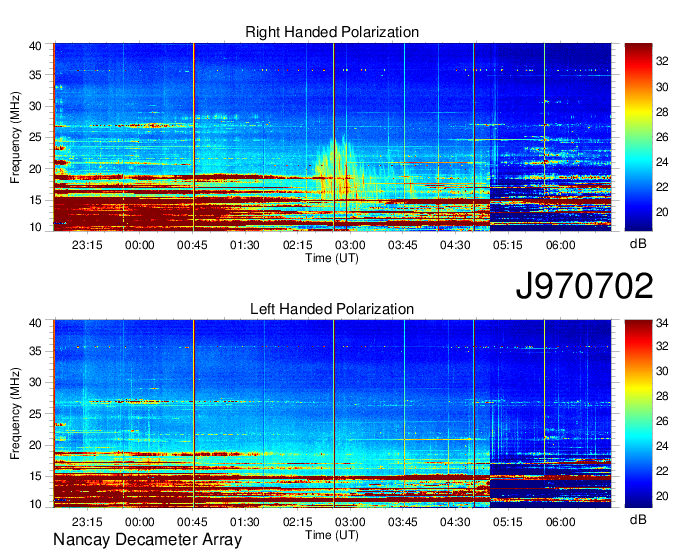Viewport: 680px width, 552px height.
Task: Click the Right Handed Polarization plot title
Action: click(x=332, y=32)
